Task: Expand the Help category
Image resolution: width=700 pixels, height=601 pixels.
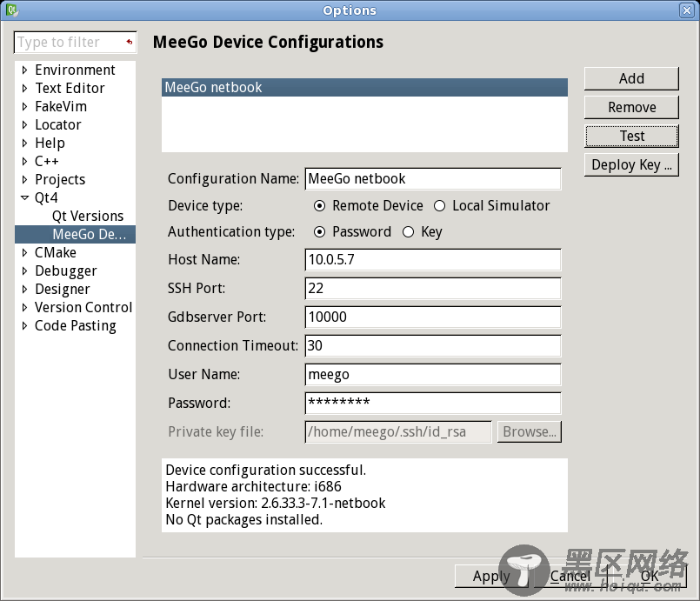Action: [x=24, y=144]
